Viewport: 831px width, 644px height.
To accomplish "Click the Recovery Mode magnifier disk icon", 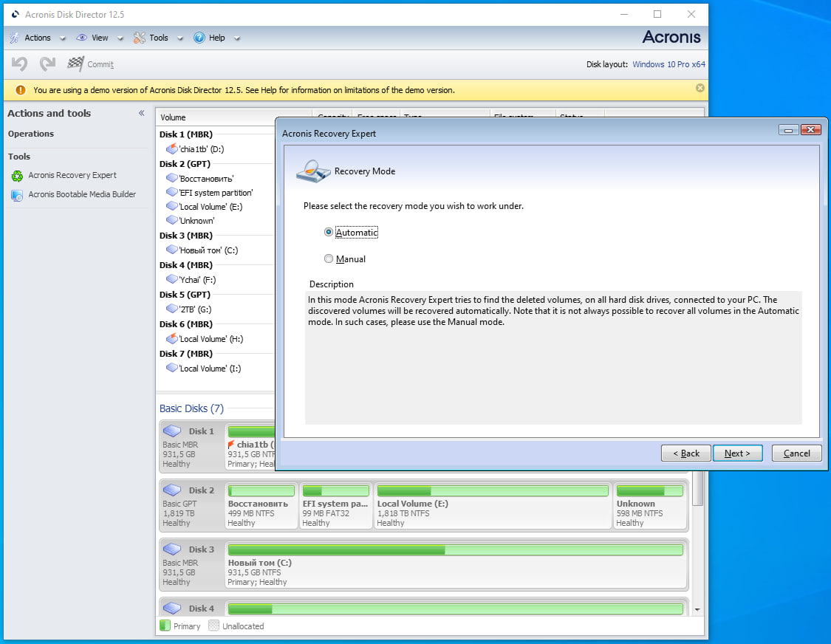I will click(x=313, y=171).
